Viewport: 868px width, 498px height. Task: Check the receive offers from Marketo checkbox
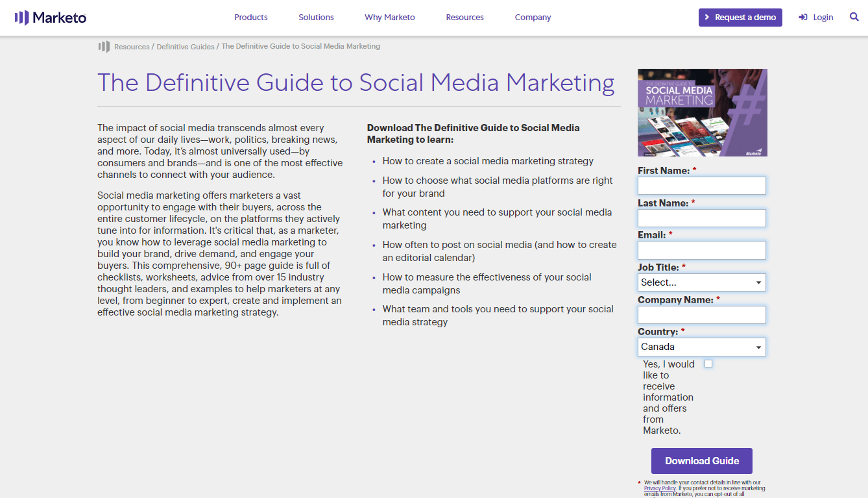point(708,364)
